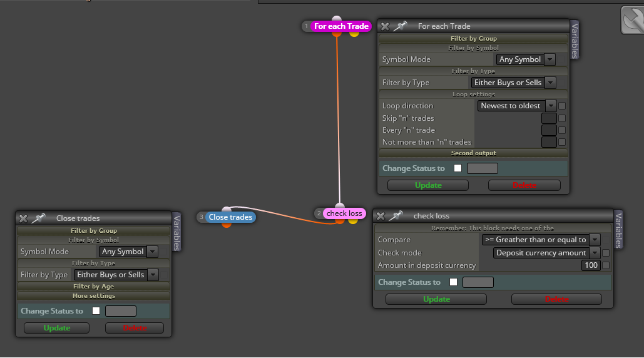Screen dimensions: 644x358
Task: Select the check loss node block
Action: [x=344, y=213]
